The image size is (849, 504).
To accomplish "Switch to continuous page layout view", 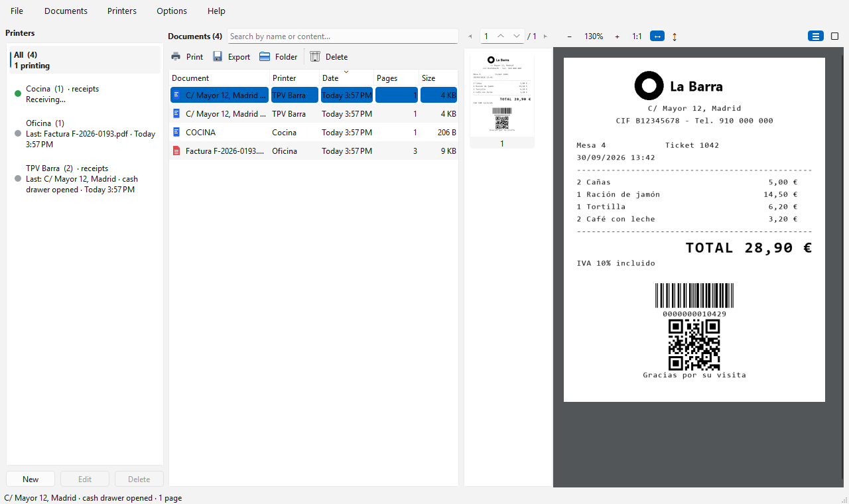I will coord(816,36).
